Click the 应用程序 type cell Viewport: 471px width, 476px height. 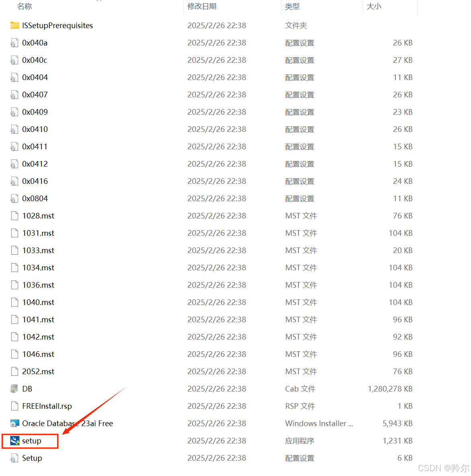point(300,441)
